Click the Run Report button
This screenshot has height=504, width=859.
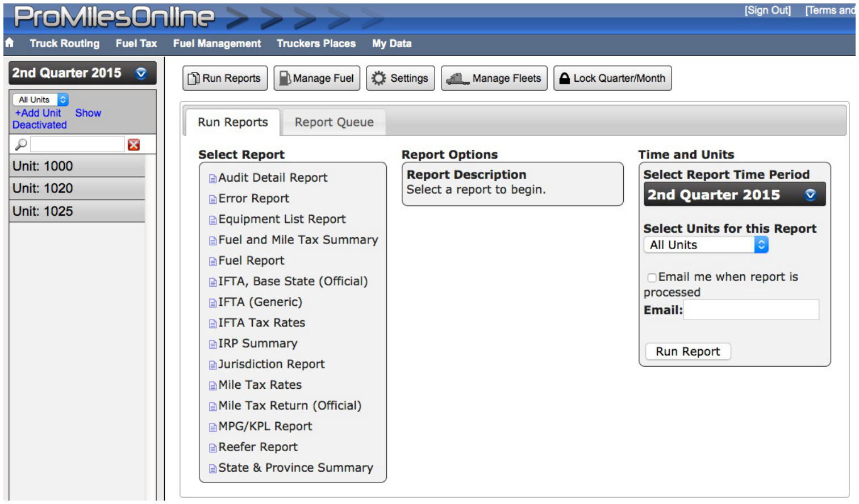coord(688,351)
